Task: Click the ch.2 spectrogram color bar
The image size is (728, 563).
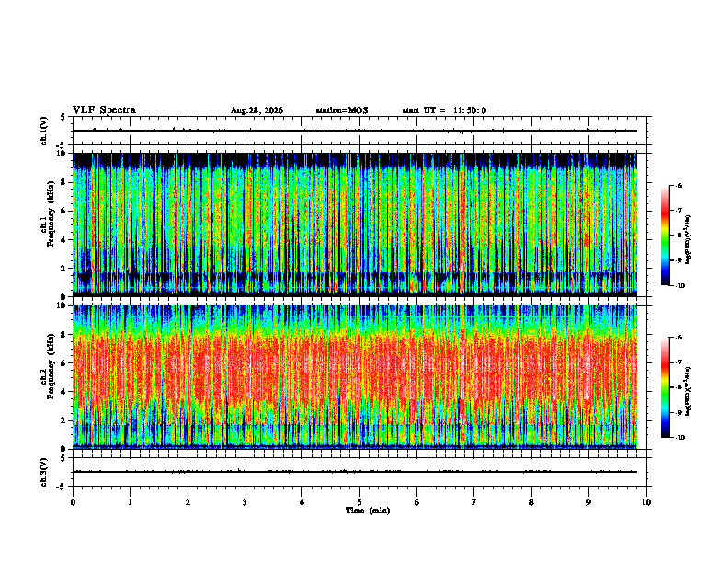Action: pos(665,387)
